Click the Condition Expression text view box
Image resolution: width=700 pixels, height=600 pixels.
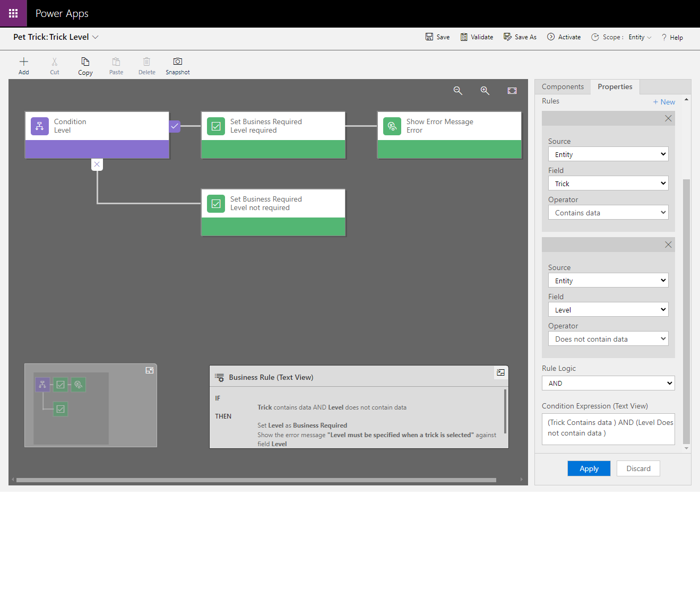[x=608, y=429]
